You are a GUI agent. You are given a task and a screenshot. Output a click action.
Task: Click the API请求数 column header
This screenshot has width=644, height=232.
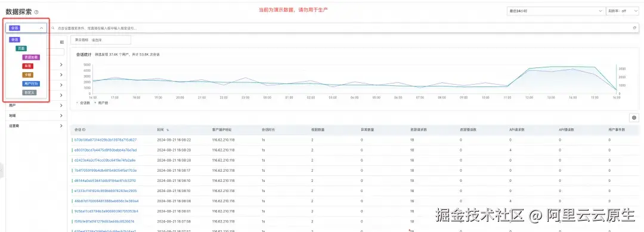(x=516, y=130)
